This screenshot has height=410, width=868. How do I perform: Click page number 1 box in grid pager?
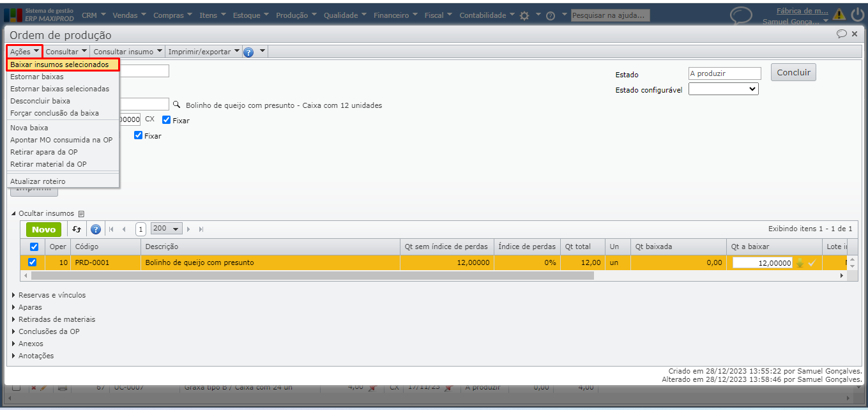pyautogui.click(x=141, y=229)
